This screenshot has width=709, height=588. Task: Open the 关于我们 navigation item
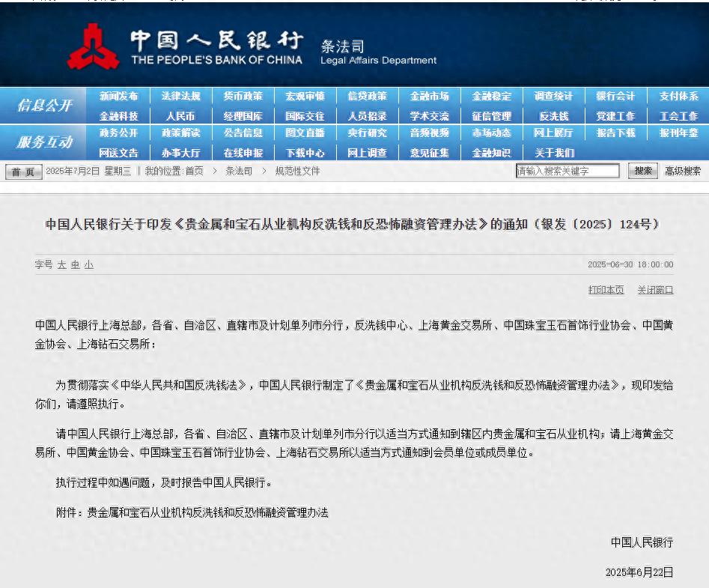tap(554, 153)
